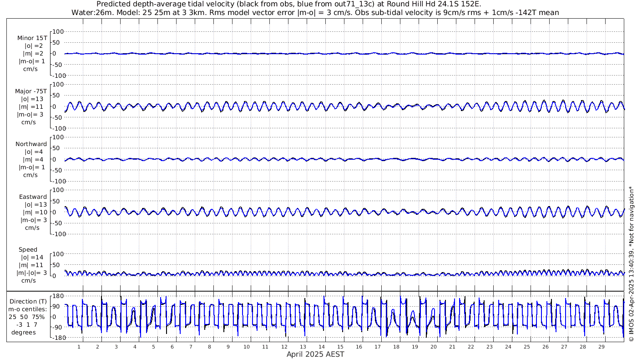Screen dimensions: 637x364
Task: Click the 'Northward' panel label
Action: pos(31,144)
